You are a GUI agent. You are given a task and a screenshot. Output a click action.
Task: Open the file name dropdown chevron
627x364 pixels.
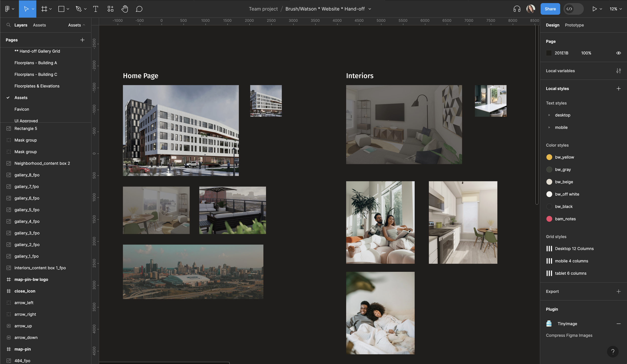pyautogui.click(x=370, y=9)
